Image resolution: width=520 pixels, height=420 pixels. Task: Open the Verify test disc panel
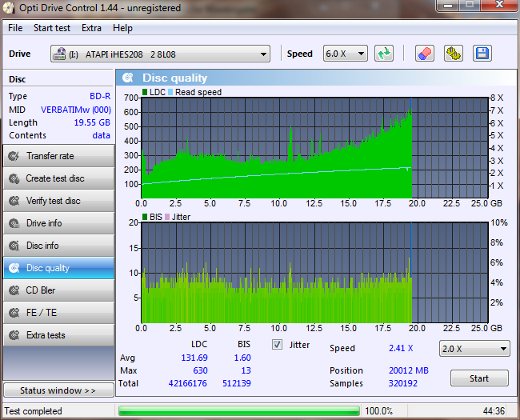[58, 201]
